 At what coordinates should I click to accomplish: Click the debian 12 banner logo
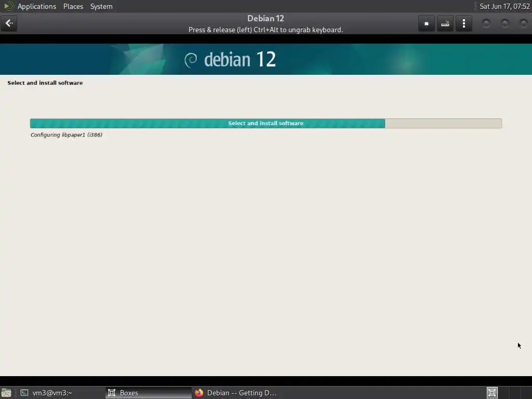[x=230, y=60]
